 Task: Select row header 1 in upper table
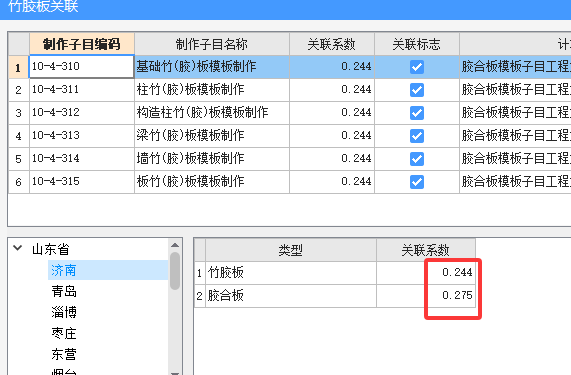click(x=19, y=67)
